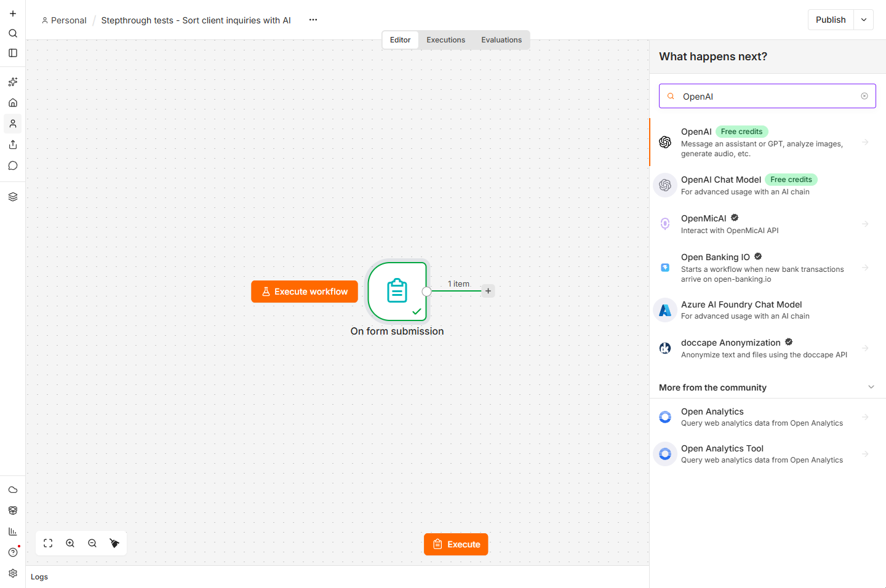Choose the OpenAI node result
The height and width of the screenshot is (588, 886).
click(767, 142)
